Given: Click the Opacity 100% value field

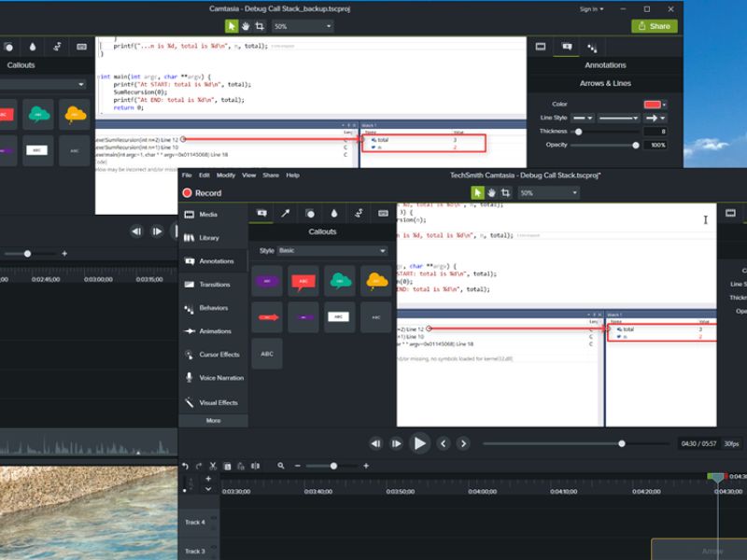Looking at the screenshot, I should [x=655, y=146].
